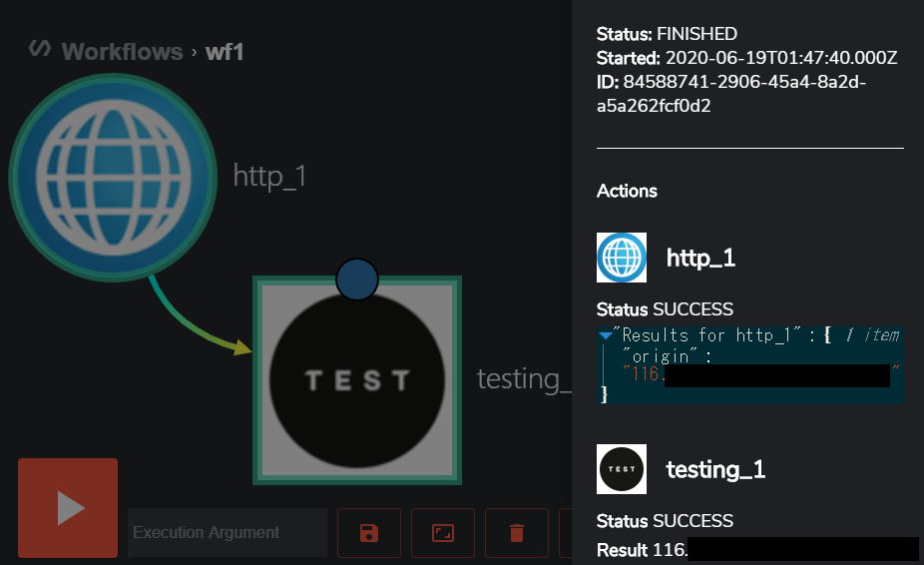Click the Shuffle logo icon beside Workflows
The height and width of the screenshot is (565, 924).
click(40, 48)
